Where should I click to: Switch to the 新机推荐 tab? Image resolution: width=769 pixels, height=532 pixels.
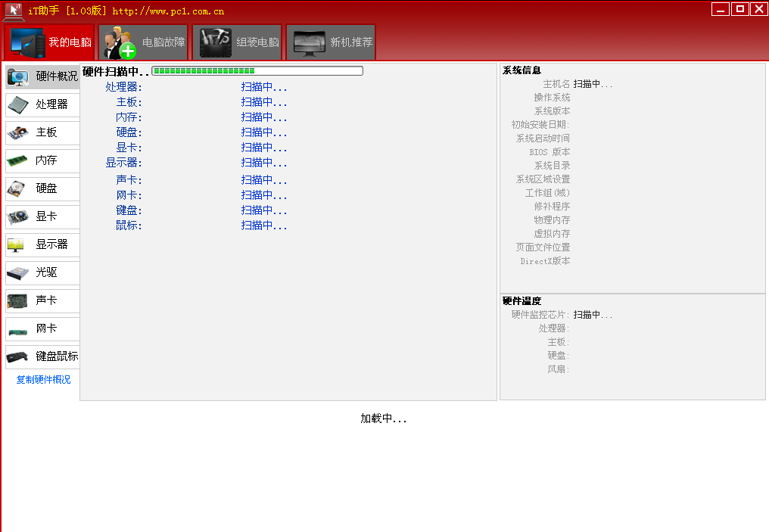tap(331, 42)
